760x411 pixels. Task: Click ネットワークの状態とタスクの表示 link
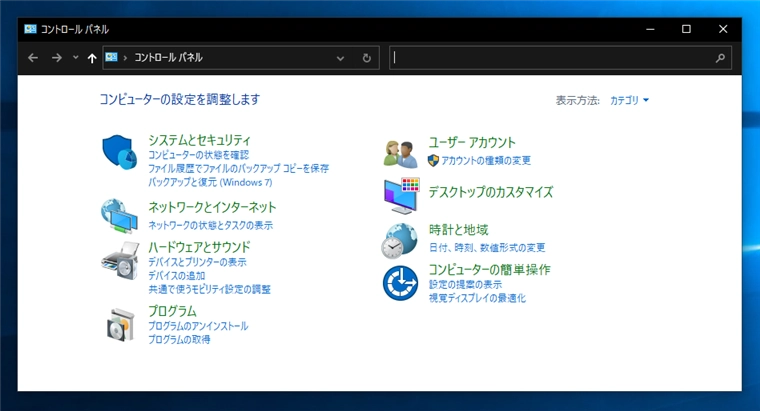(x=210, y=225)
